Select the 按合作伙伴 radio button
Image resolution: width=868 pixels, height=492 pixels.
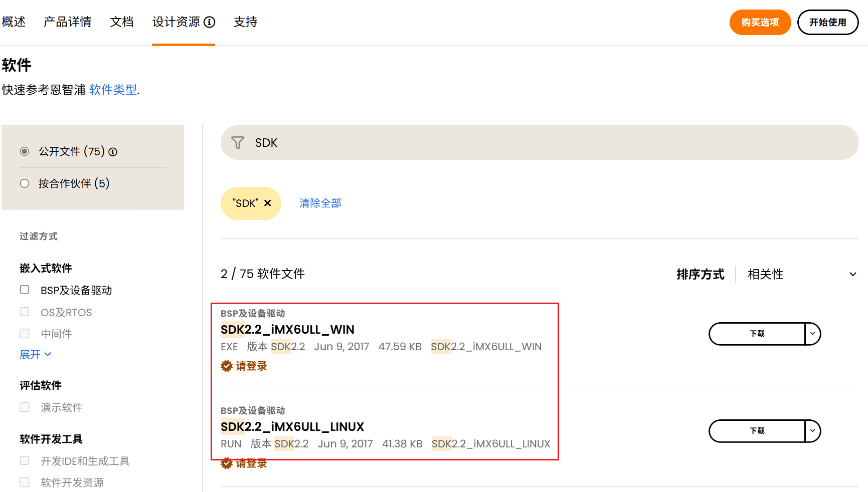pyautogui.click(x=25, y=183)
